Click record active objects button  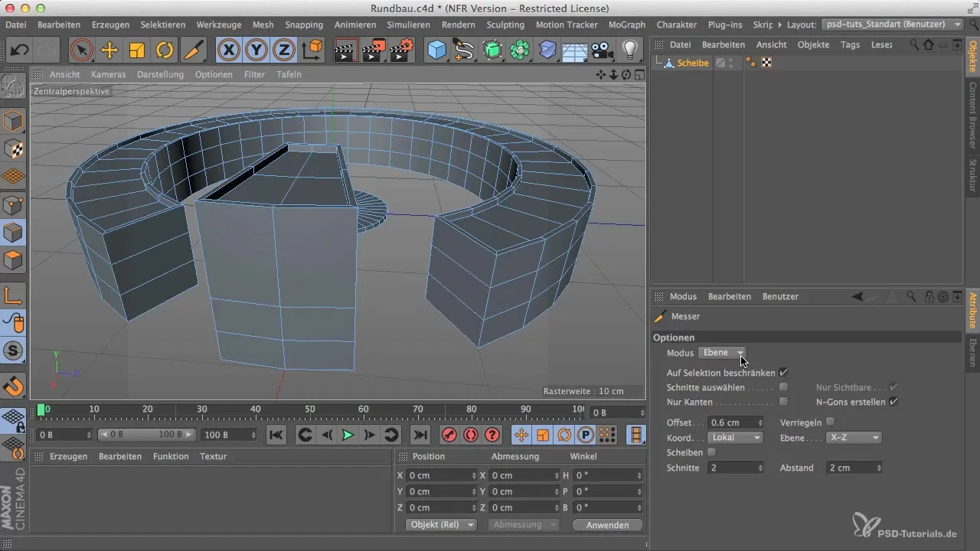tap(449, 435)
